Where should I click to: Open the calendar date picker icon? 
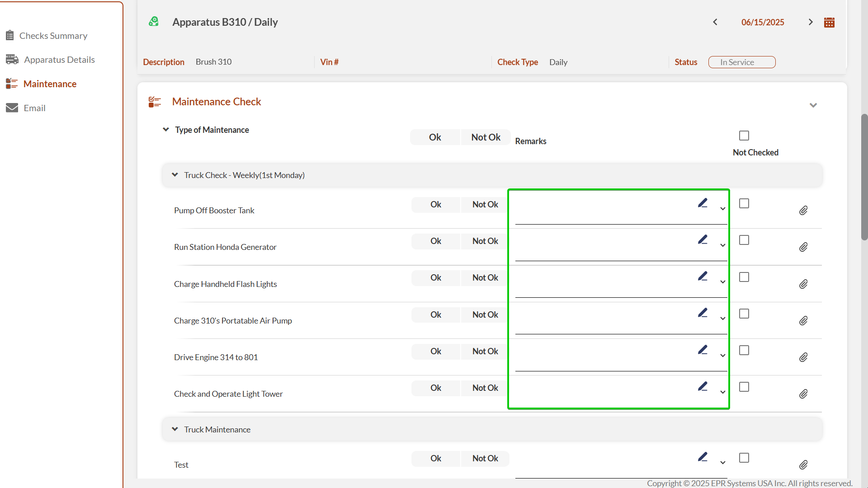click(829, 23)
